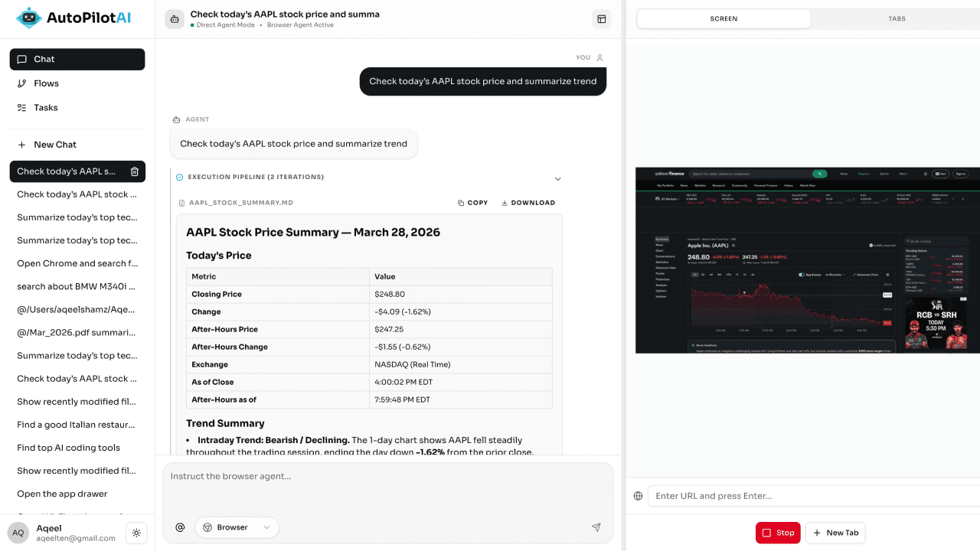The height and width of the screenshot is (551, 980).
Task: Open a New Tab
Action: tap(835, 533)
